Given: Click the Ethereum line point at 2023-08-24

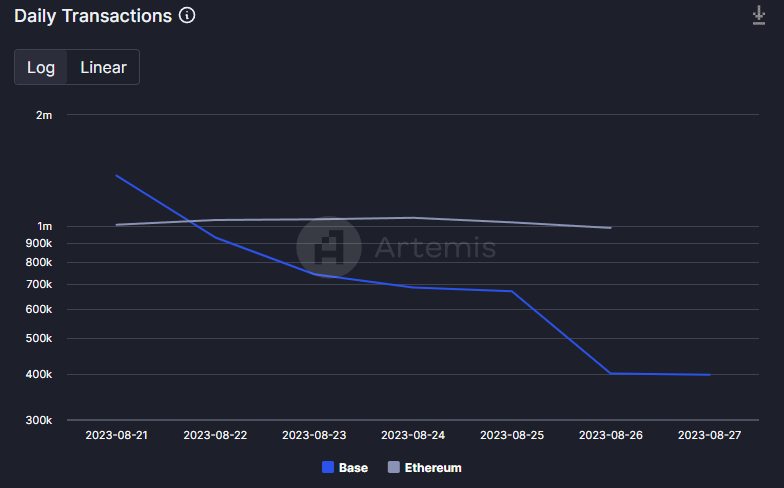Looking at the screenshot, I should 413,218.
